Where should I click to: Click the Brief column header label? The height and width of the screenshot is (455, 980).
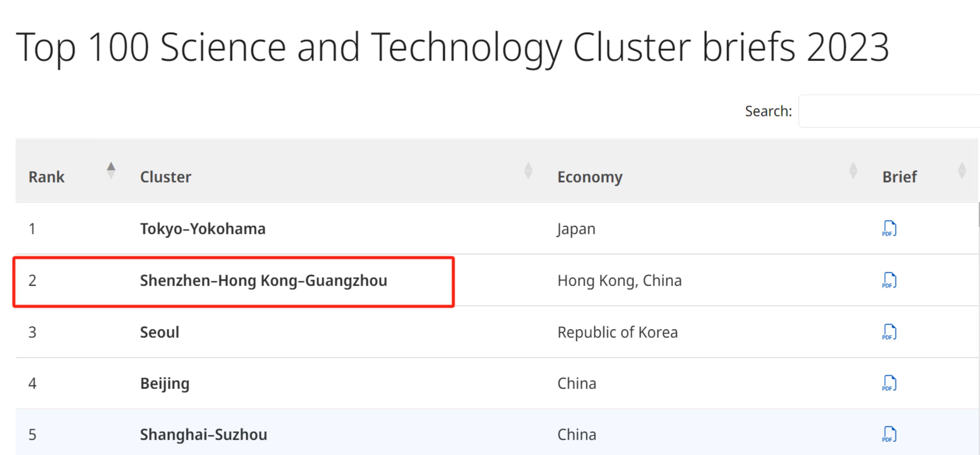[x=899, y=177]
